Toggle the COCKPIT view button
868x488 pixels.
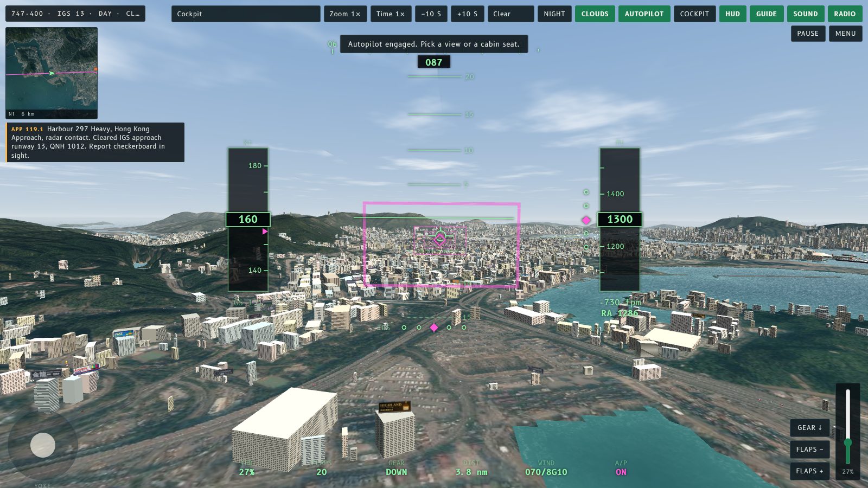coord(694,14)
